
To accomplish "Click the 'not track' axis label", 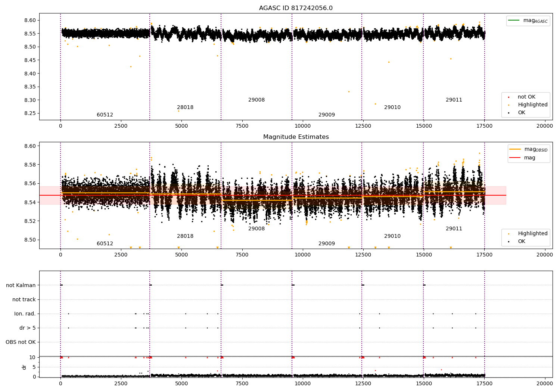I will (24, 299).
